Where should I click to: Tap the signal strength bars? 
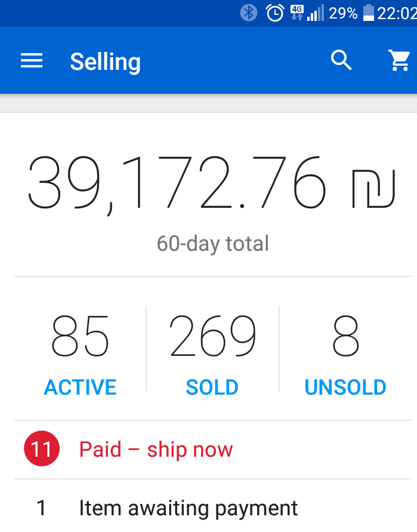click(x=316, y=13)
